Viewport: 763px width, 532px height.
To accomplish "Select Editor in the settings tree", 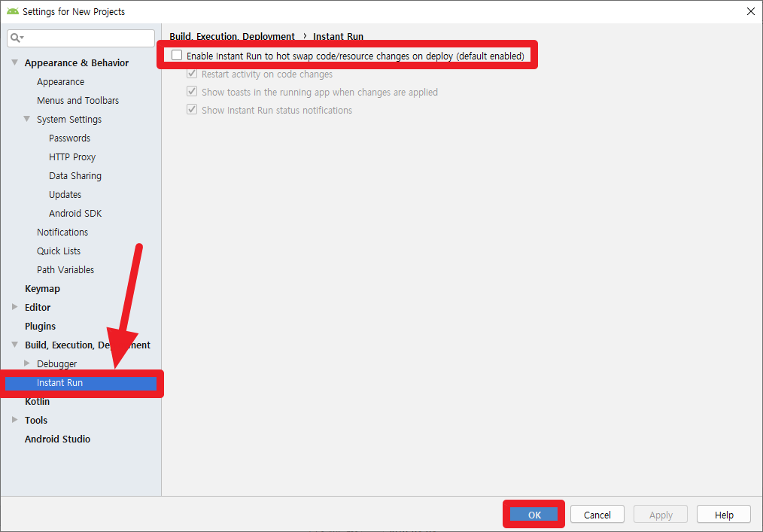I will [x=38, y=307].
